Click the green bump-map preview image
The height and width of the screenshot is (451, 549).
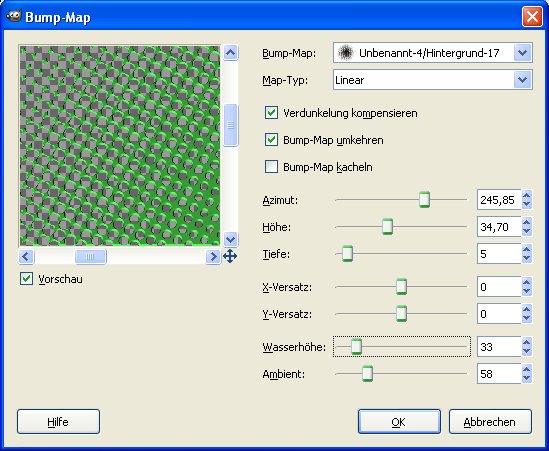(120, 146)
